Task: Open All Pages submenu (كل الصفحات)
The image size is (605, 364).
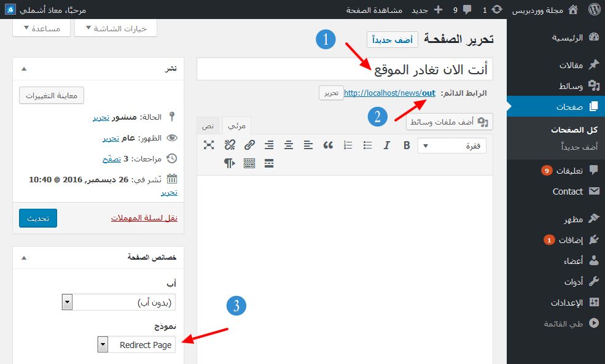Action: pyautogui.click(x=574, y=130)
